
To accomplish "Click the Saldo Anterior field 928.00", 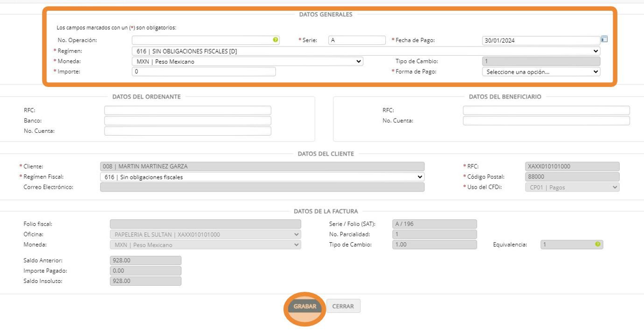I will click(145, 261).
